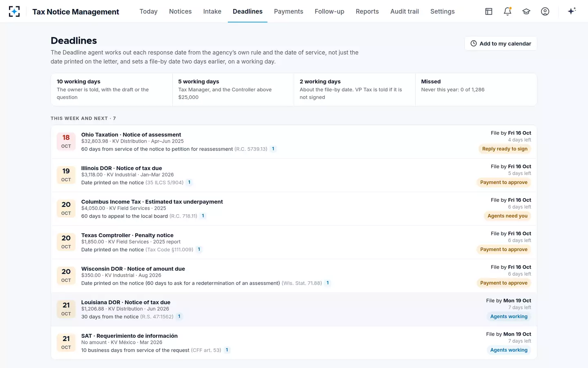Open the Settings tab
The image size is (588, 368).
tap(443, 11)
